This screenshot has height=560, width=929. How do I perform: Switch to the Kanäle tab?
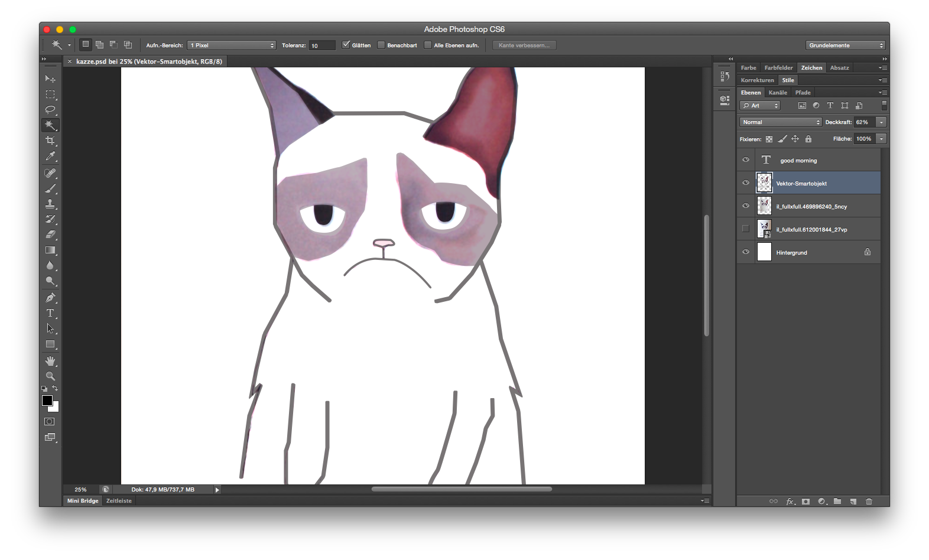coord(778,93)
